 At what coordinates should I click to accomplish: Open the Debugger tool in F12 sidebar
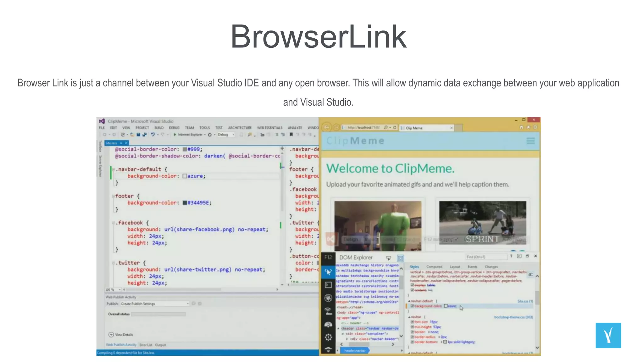328,298
